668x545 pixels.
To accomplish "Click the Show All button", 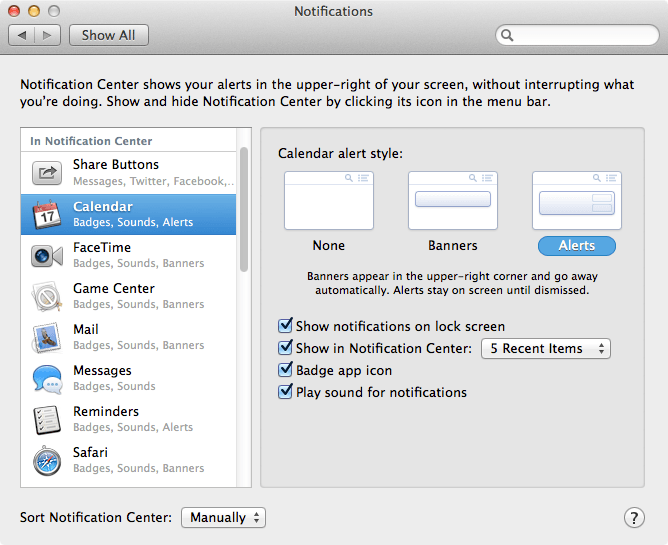I will click(x=108, y=35).
